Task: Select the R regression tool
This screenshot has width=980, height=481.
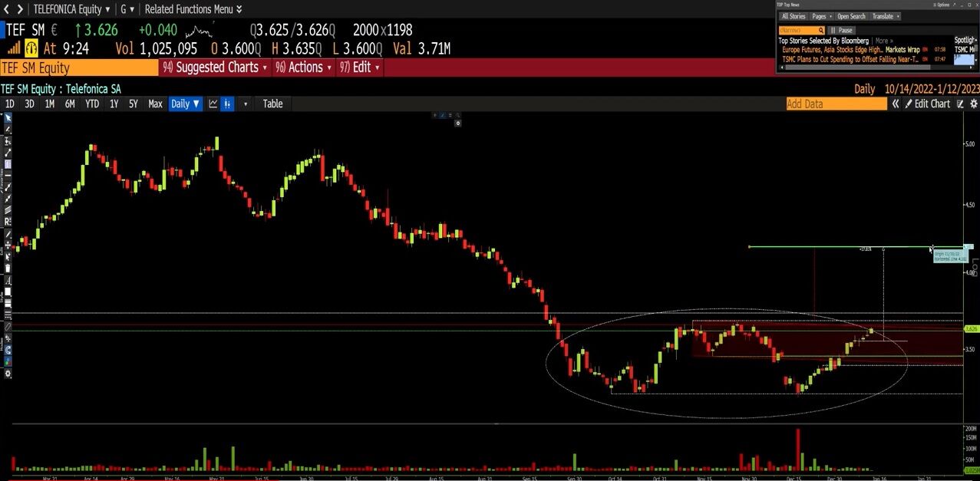Action: (x=8, y=221)
